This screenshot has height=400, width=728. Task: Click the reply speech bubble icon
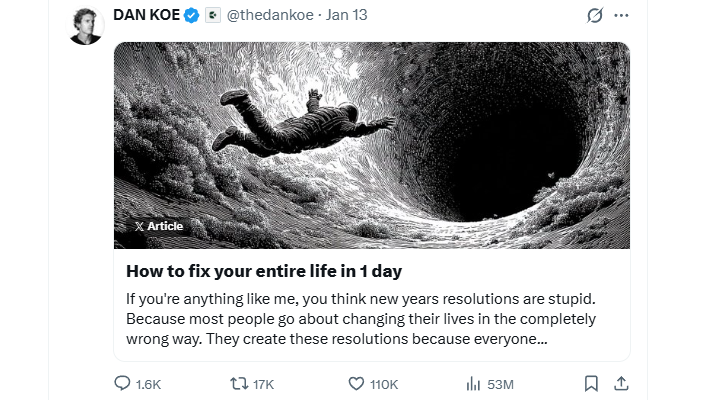pos(123,383)
